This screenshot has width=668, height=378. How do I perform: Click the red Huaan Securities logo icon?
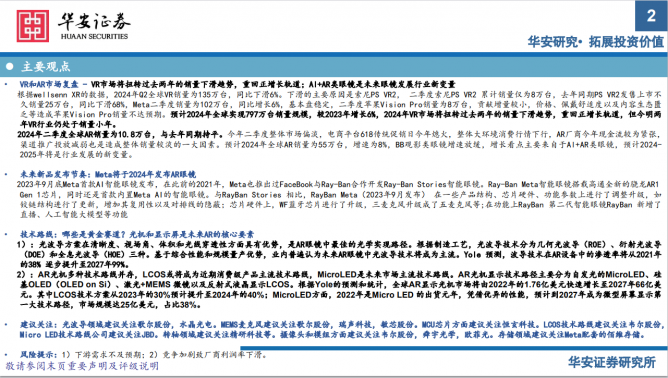(x=32, y=26)
